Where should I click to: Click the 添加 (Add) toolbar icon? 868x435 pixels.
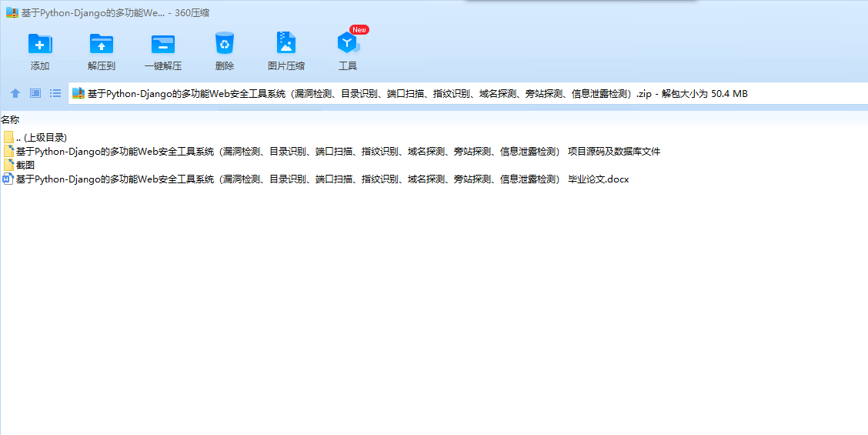(40, 51)
